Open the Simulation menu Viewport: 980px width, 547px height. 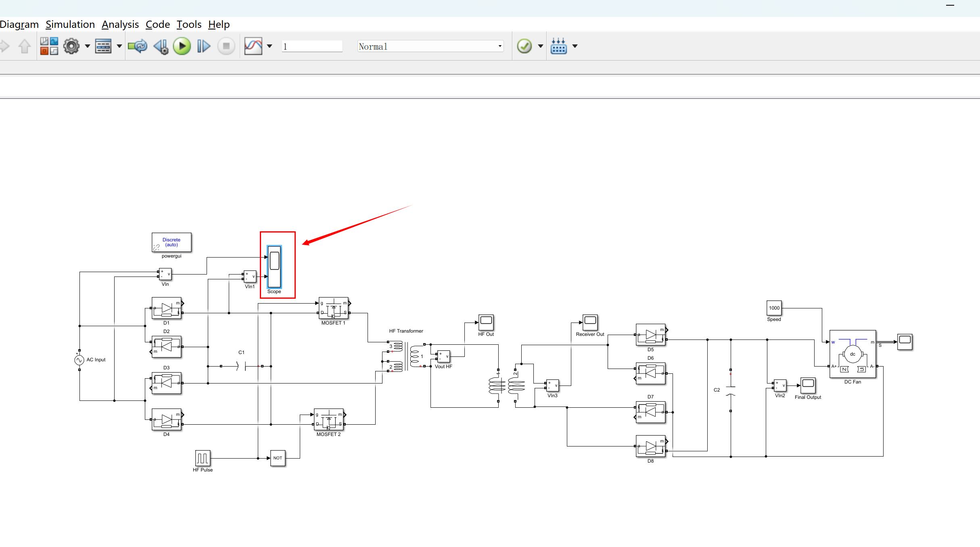pos(70,25)
